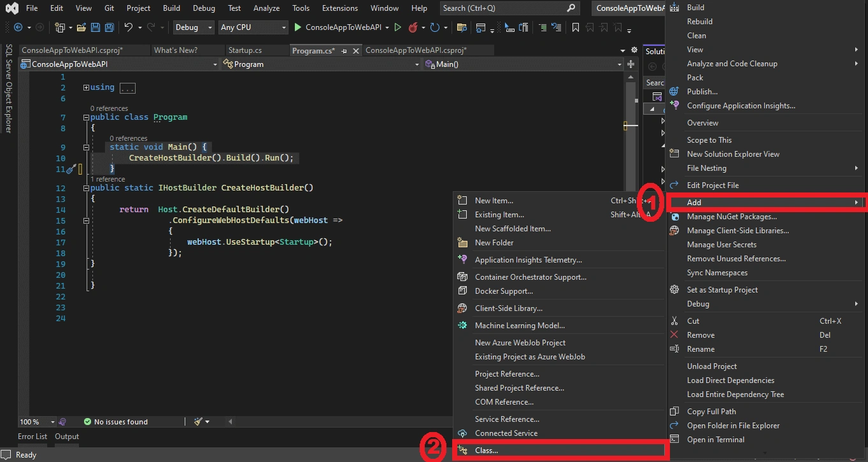The image size is (868, 462).
Task: Open the 100 % zoom level dropdown
Action: point(37,422)
